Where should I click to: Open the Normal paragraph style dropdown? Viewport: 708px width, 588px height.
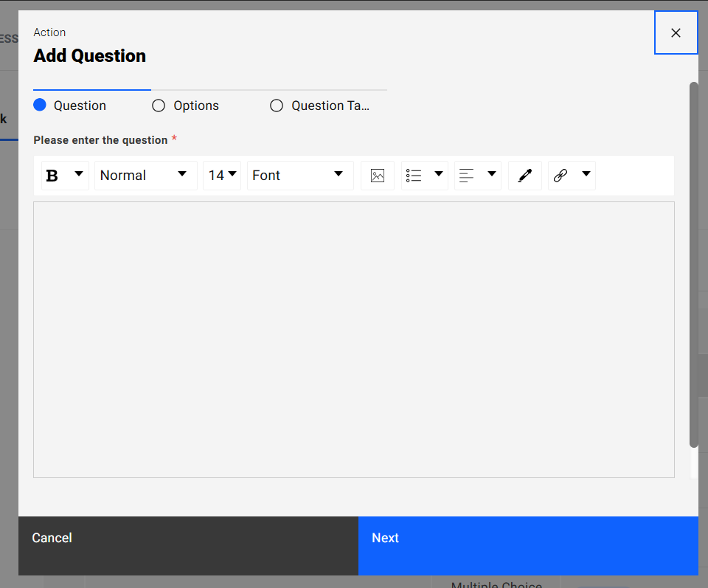[145, 176]
